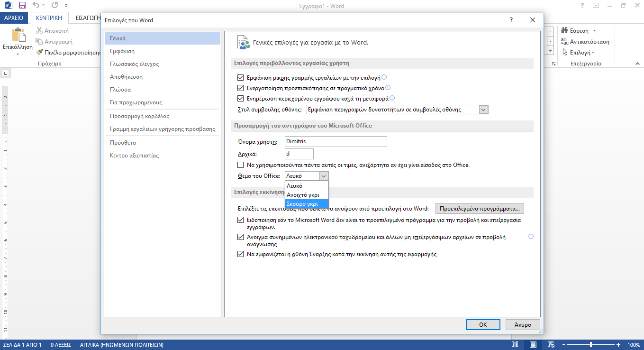The image size is (644, 350).
Task: Open the 'Εμφάνιση' options category
Action: (122, 51)
